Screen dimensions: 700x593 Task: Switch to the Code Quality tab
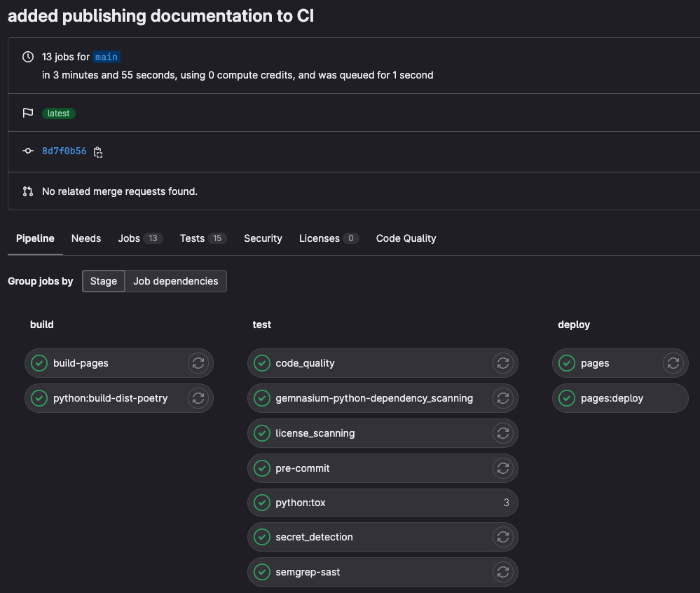click(x=406, y=238)
